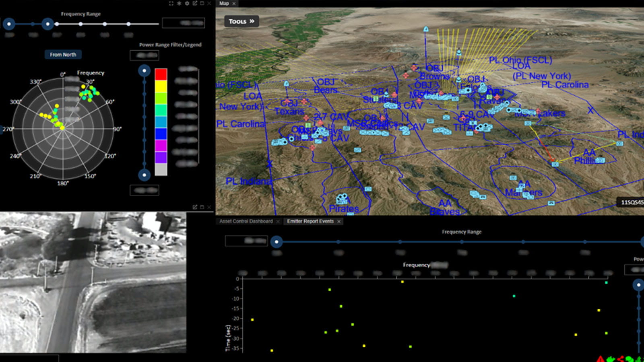This screenshot has width=644, height=362.
Task: Select the Emitter Report Events tab
Action: [310, 221]
